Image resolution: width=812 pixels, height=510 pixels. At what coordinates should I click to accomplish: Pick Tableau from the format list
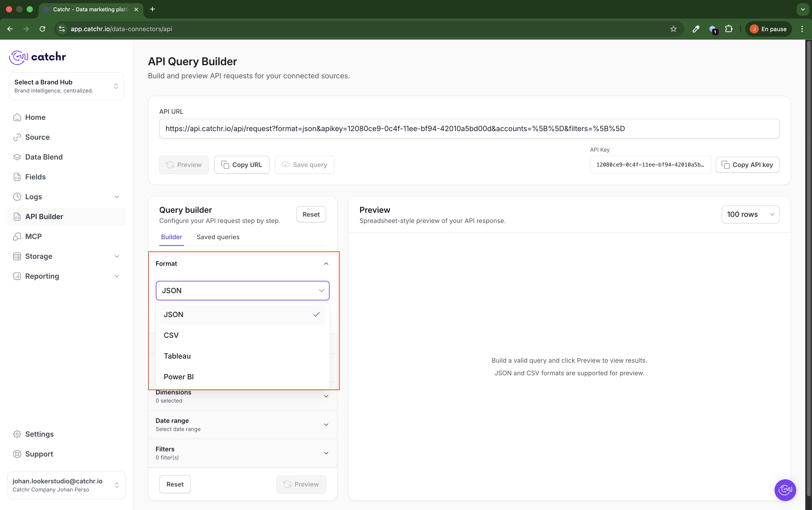(x=177, y=356)
